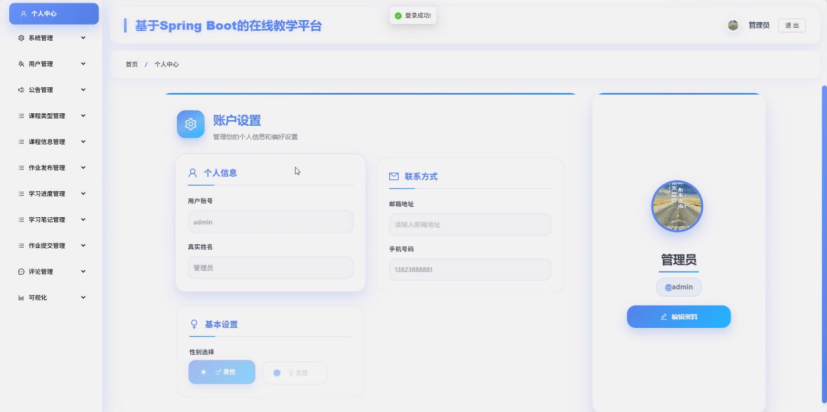The width and height of the screenshot is (827, 412).
Task: Expand the 评论管理 chevron
Action: click(x=83, y=272)
